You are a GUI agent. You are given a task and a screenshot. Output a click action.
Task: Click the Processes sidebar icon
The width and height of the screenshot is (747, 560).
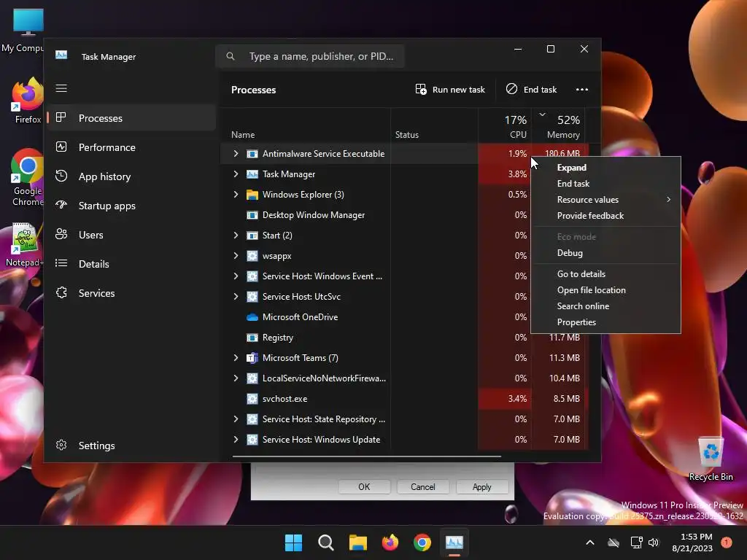pyautogui.click(x=61, y=117)
